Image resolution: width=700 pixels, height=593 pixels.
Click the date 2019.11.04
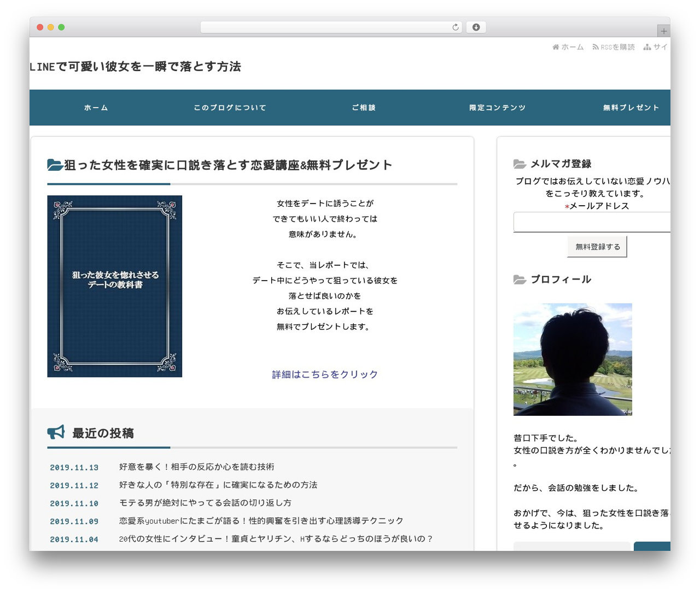(x=74, y=539)
